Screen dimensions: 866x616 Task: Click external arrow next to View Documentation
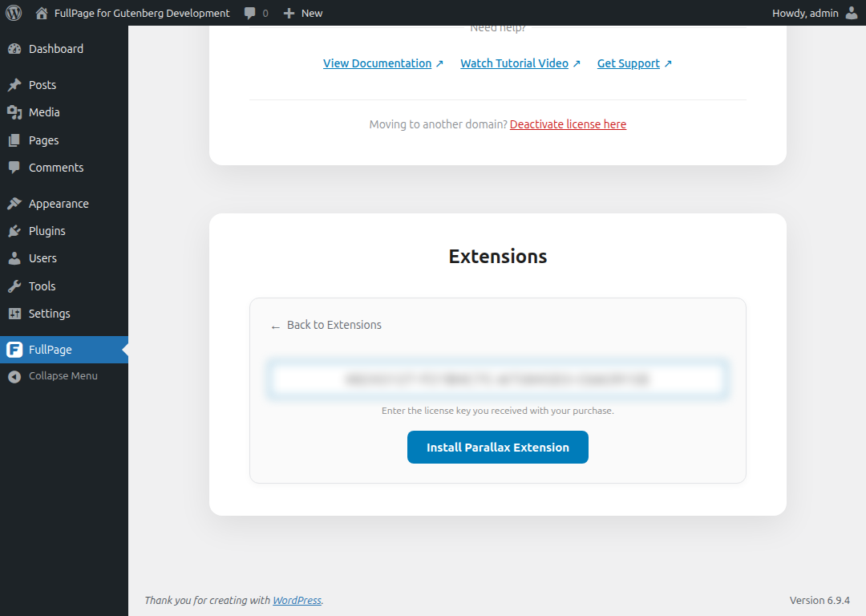pos(439,63)
